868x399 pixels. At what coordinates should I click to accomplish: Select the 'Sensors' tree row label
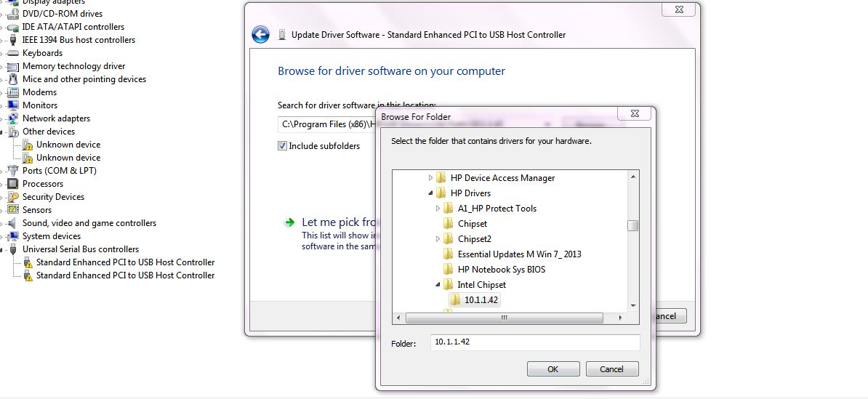click(x=37, y=210)
